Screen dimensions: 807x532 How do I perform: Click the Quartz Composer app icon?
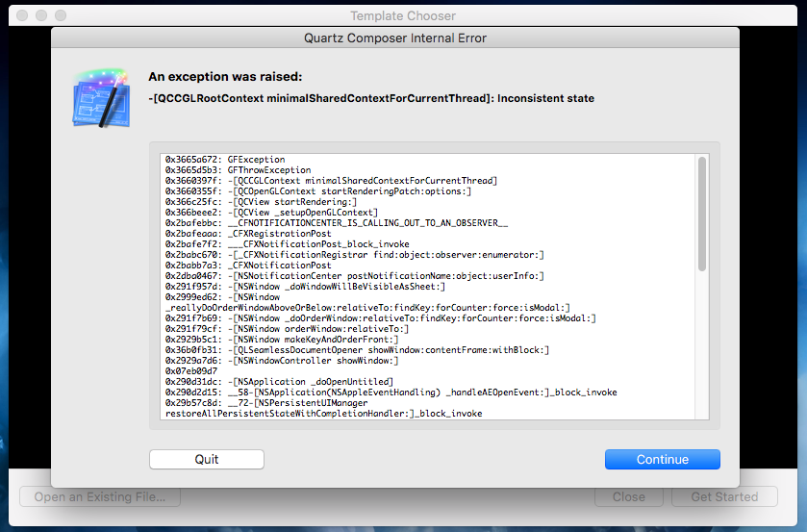(101, 98)
